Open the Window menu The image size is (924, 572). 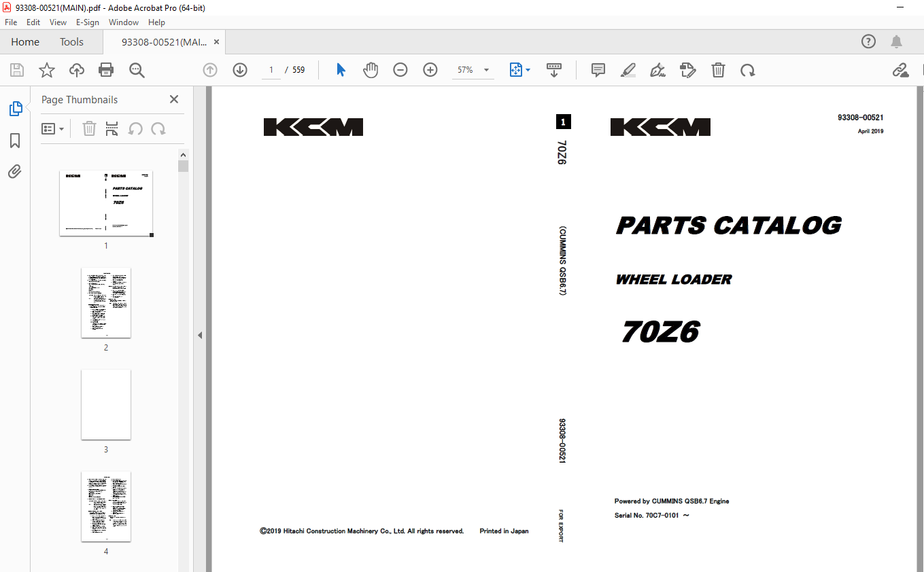point(124,22)
